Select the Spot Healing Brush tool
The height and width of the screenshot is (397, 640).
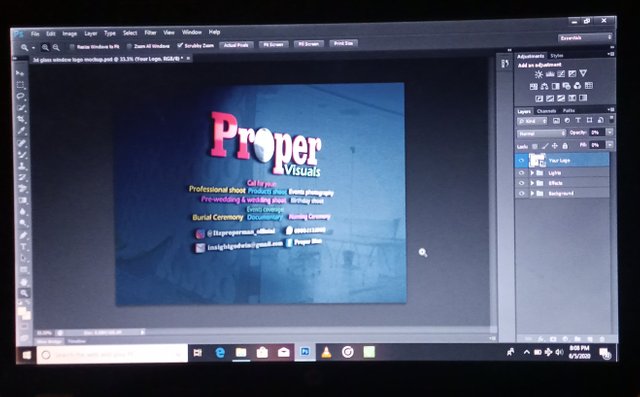pos(22,143)
